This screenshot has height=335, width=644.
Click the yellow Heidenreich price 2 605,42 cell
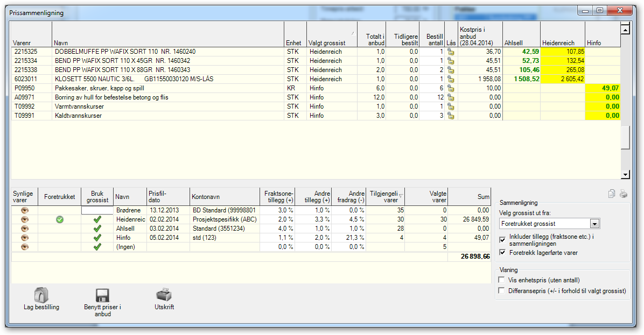[x=563, y=79]
